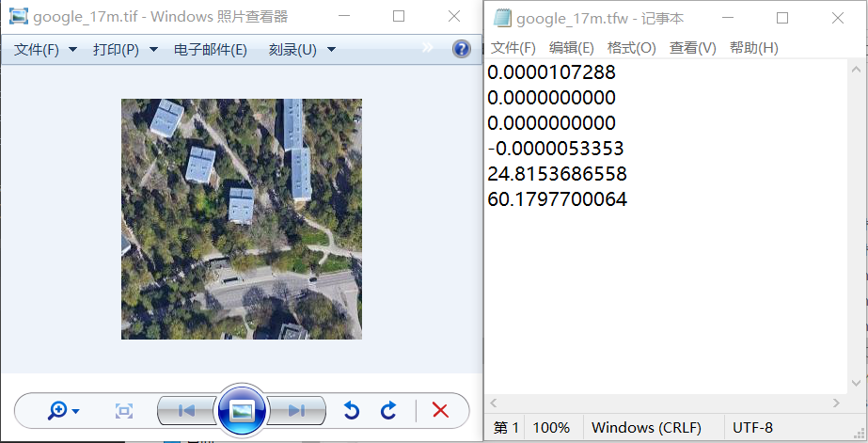
Task: Maximize the Notepad window
Action: point(782,18)
